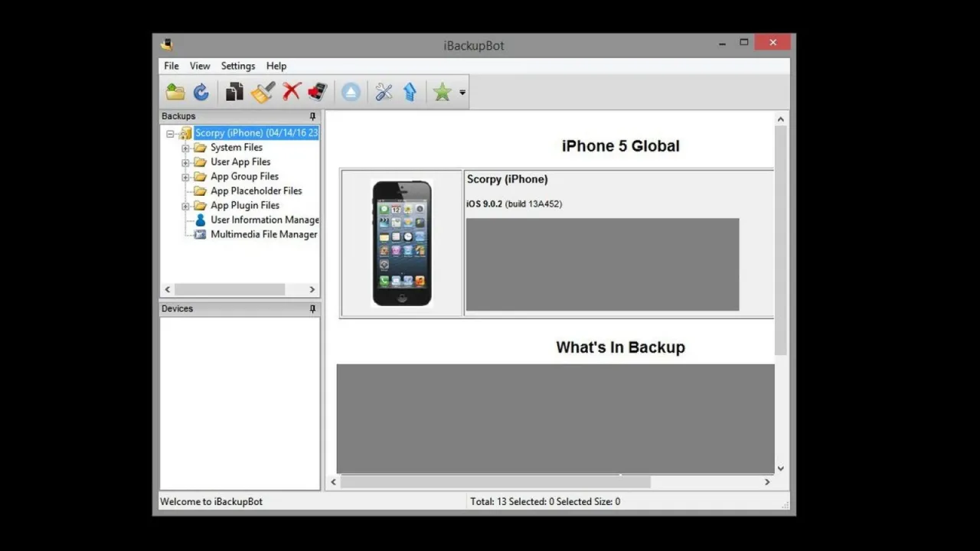Click the cleanup brush toolbar icon
This screenshot has height=551, width=980.
(x=263, y=93)
